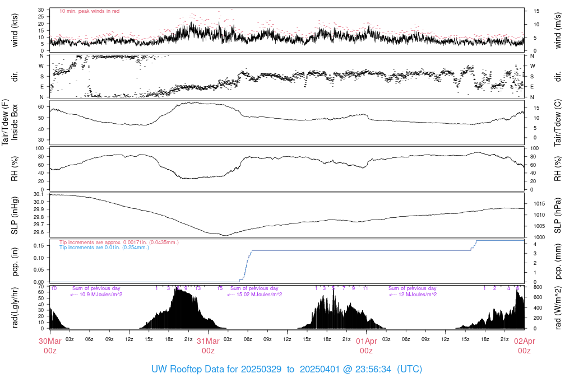This screenshot has width=574, height=392.
Task: Select the red tip increments legend line
Action: click(119, 242)
